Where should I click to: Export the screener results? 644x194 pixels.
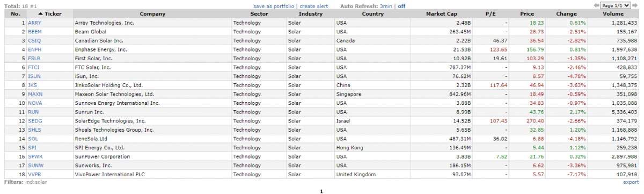631,182
